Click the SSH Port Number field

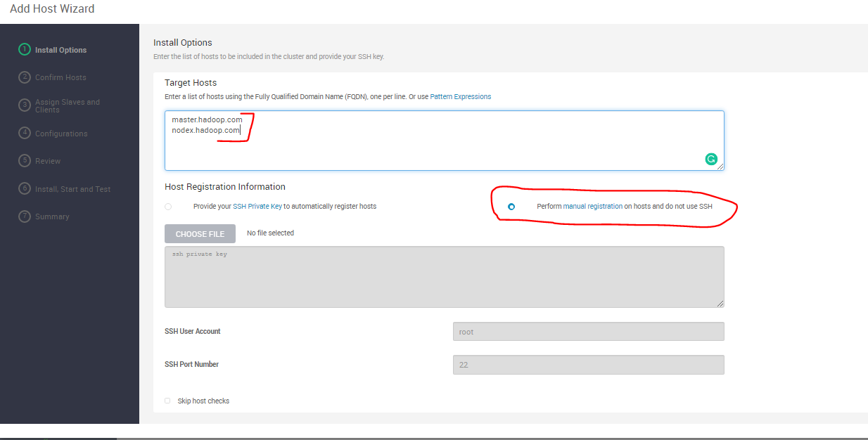coord(589,365)
